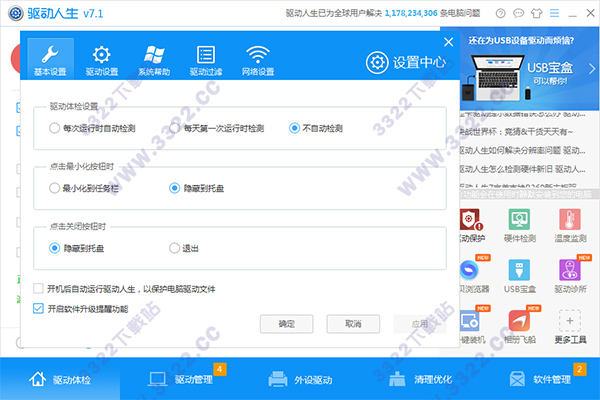Open link 驱动人生如何解决分辨率问题
The width and height of the screenshot is (600, 400).
(522, 150)
